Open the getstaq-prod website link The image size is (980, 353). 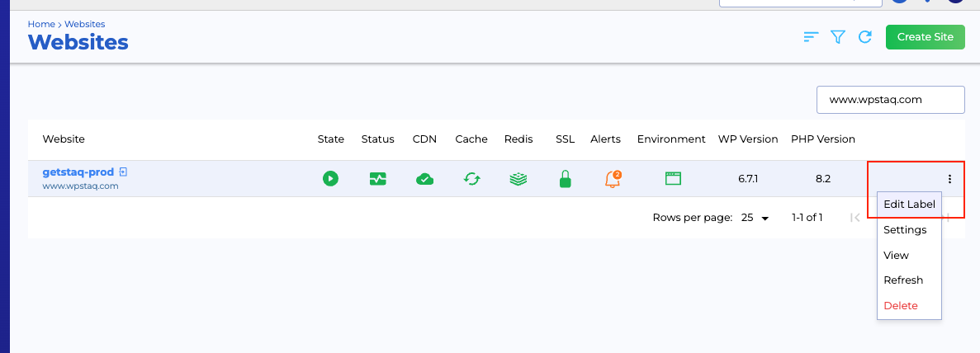pyautogui.click(x=78, y=172)
